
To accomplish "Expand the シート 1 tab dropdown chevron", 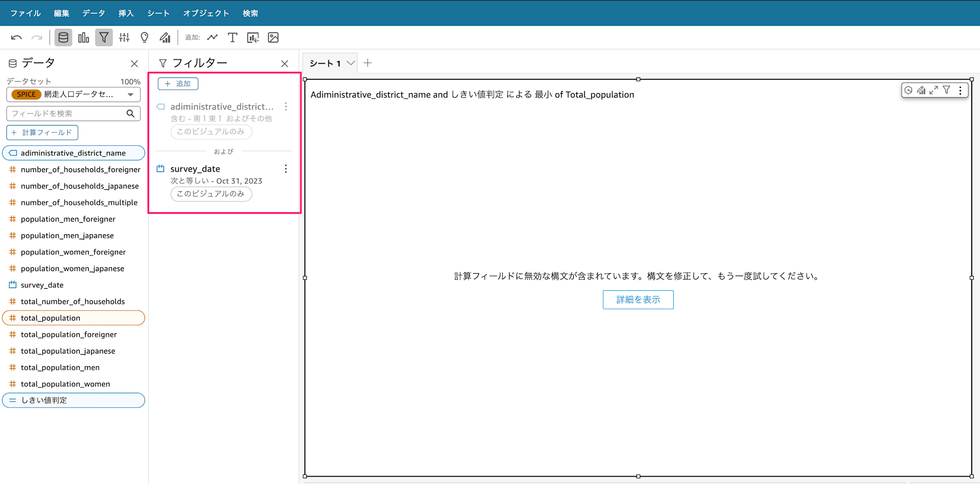I will point(350,63).
